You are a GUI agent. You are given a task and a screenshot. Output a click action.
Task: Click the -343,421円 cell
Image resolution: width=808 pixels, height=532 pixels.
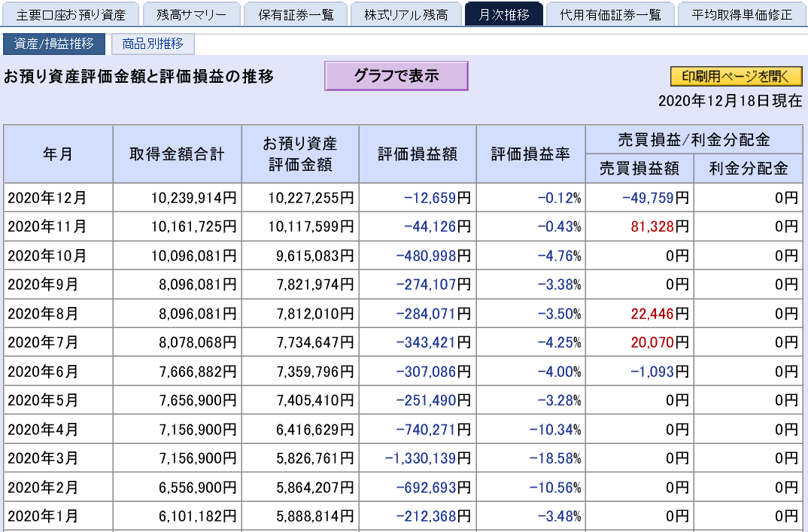coord(418,342)
